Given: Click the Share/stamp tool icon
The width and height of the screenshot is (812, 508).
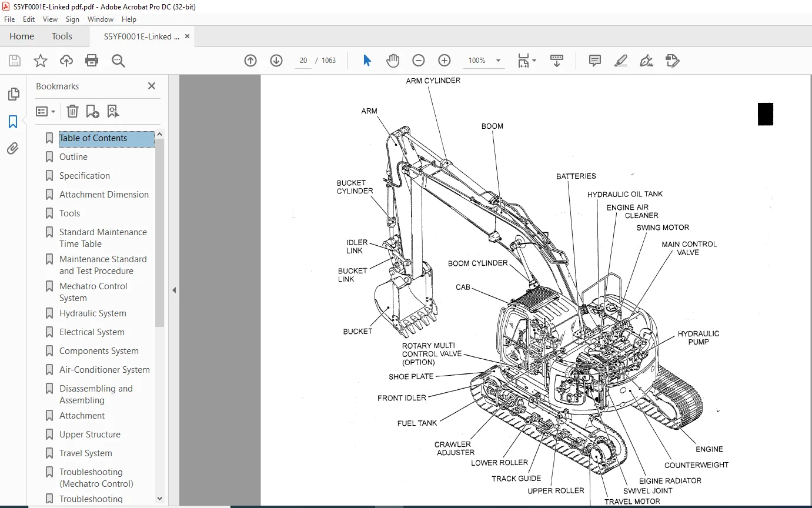Looking at the screenshot, I should (x=673, y=61).
